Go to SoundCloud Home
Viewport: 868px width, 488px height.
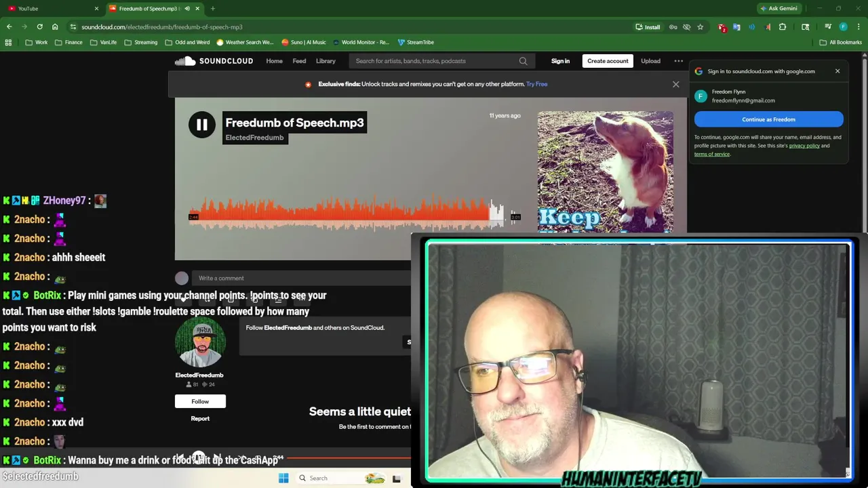coord(274,61)
